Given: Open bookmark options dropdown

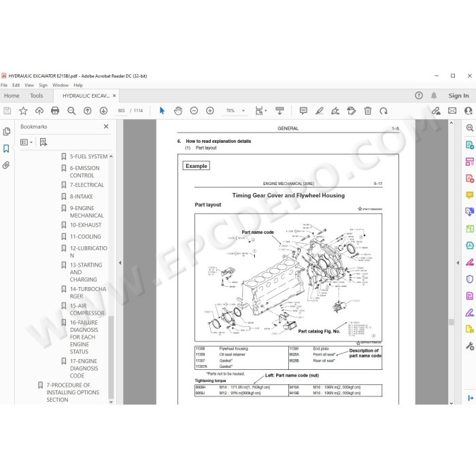Looking at the screenshot, I should [x=27, y=142].
